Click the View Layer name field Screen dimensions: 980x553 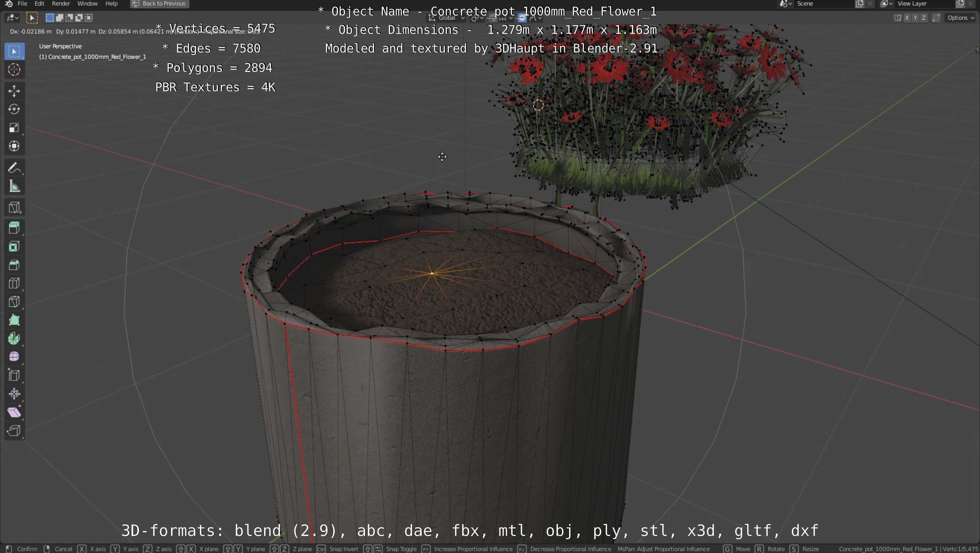925,4
